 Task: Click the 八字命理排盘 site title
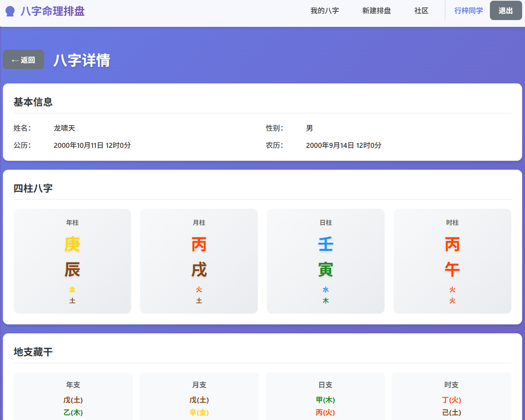[53, 11]
